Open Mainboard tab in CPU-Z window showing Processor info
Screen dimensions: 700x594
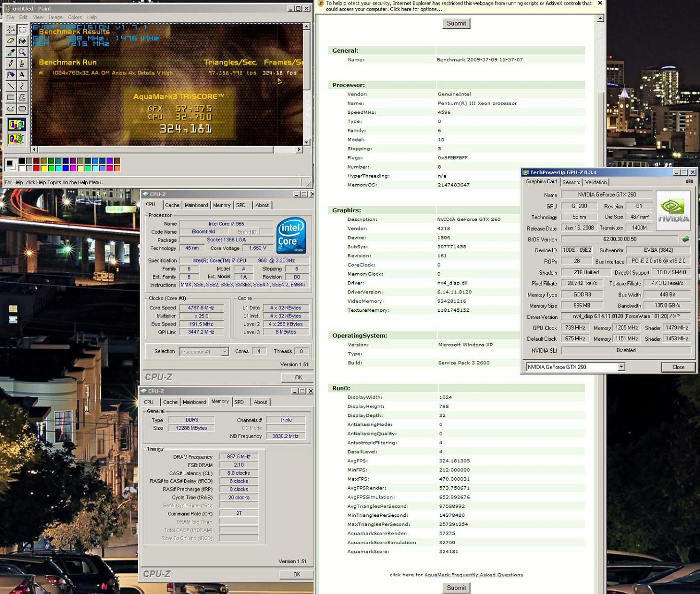(196, 205)
